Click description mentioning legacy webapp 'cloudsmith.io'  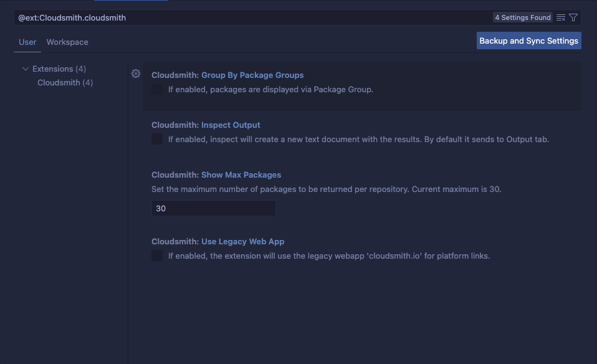[x=329, y=256]
